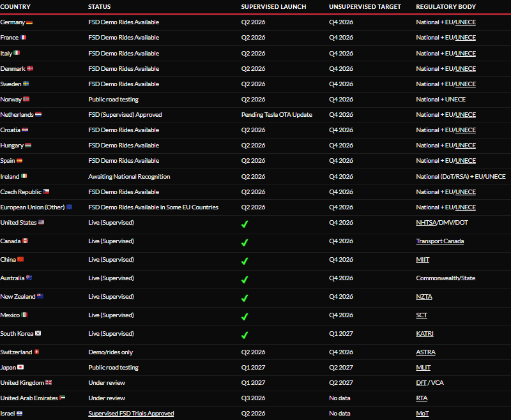Click the Australia flag icon
This screenshot has height=420, width=511.
[x=29, y=278]
